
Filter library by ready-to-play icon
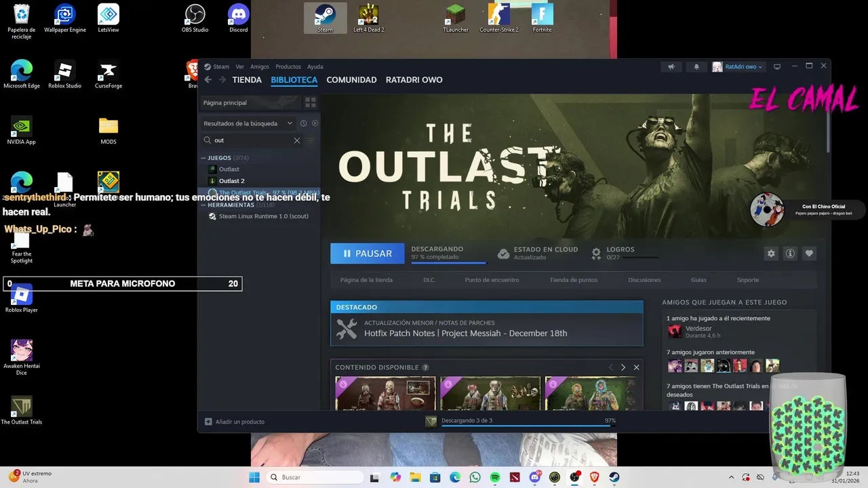point(315,123)
